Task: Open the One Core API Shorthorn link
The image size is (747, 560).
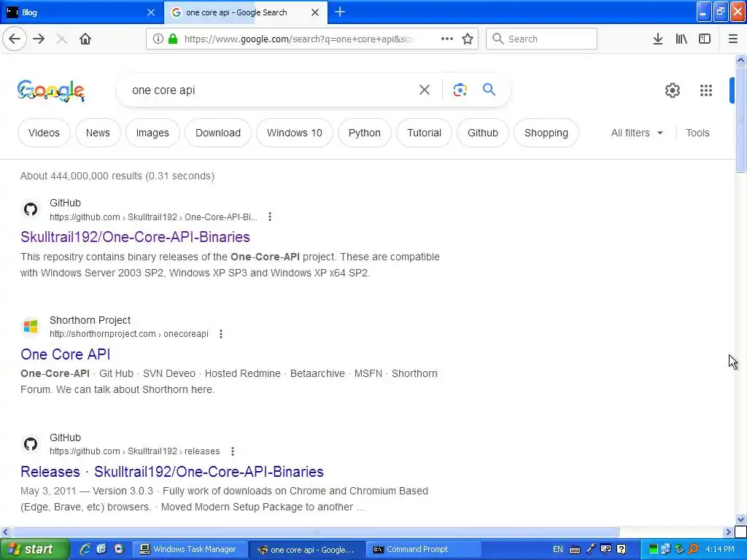Action: pyautogui.click(x=65, y=354)
